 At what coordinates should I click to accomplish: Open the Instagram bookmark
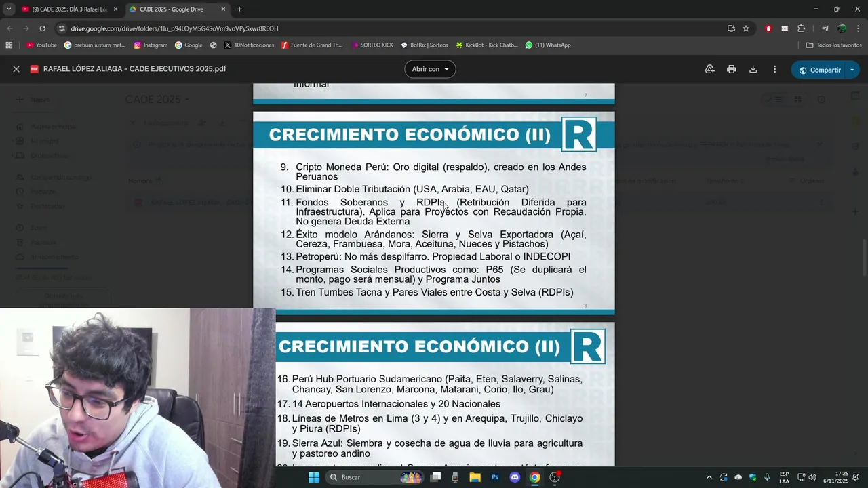point(151,45)
